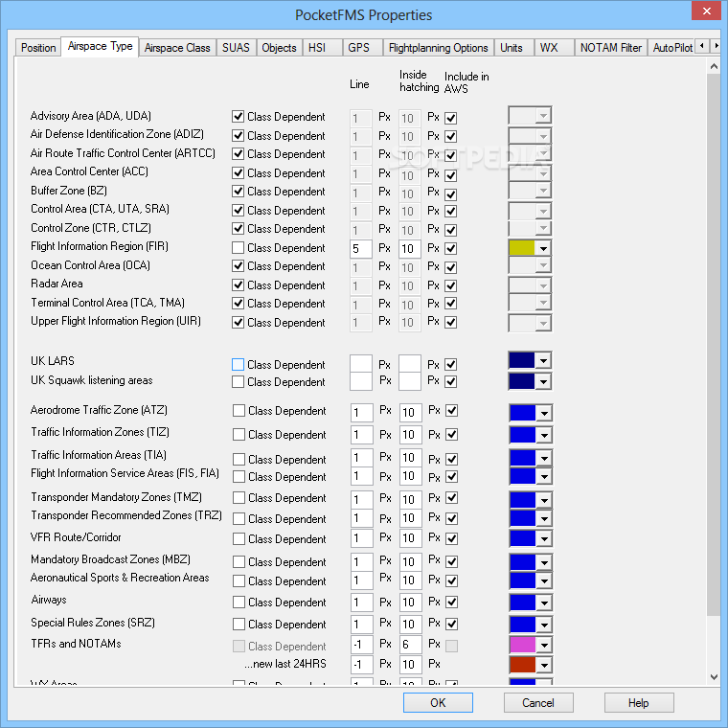Uncheck Class Dependent for Advisory Area
Viewport: 728px width, 728px height.
(239, 117)
